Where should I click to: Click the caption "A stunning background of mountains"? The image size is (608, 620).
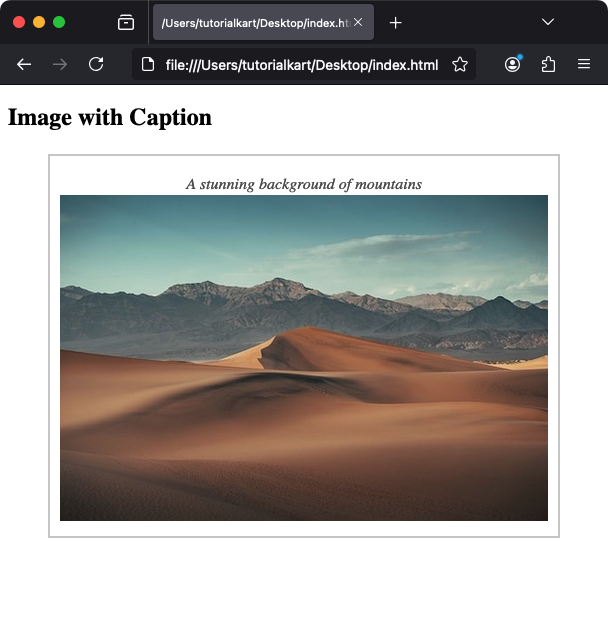pos(304,184)
